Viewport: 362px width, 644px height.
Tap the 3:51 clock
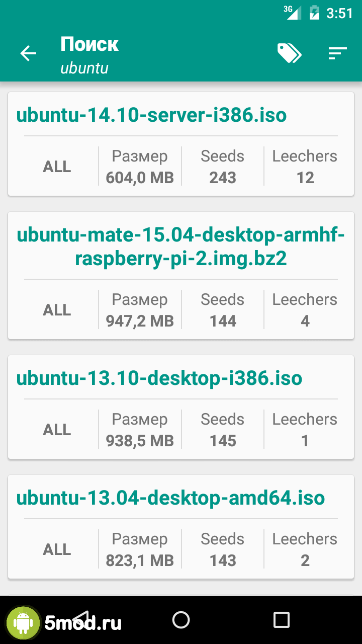click(339, 13)
